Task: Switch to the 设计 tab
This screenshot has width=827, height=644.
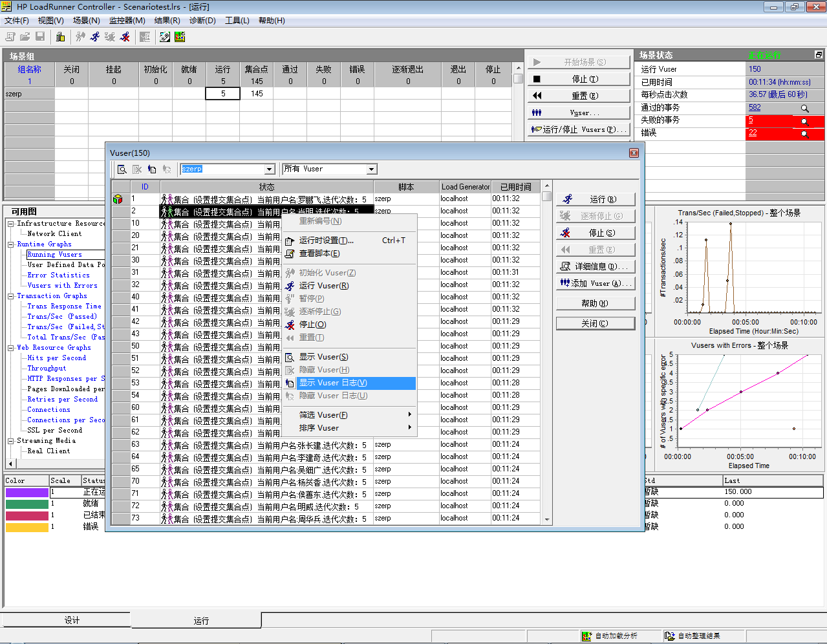Action: (66, 621)
